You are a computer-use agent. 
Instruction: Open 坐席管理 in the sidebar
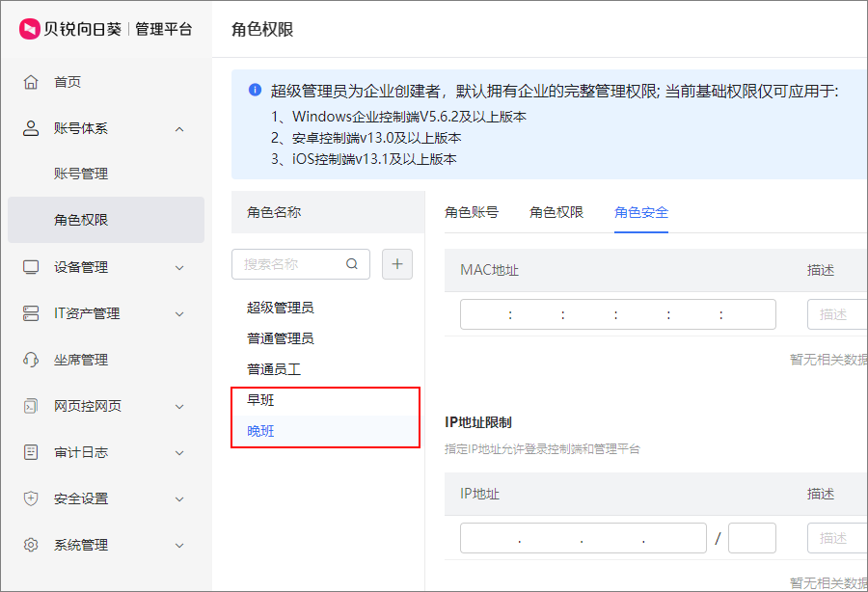[x=106, y=360]
